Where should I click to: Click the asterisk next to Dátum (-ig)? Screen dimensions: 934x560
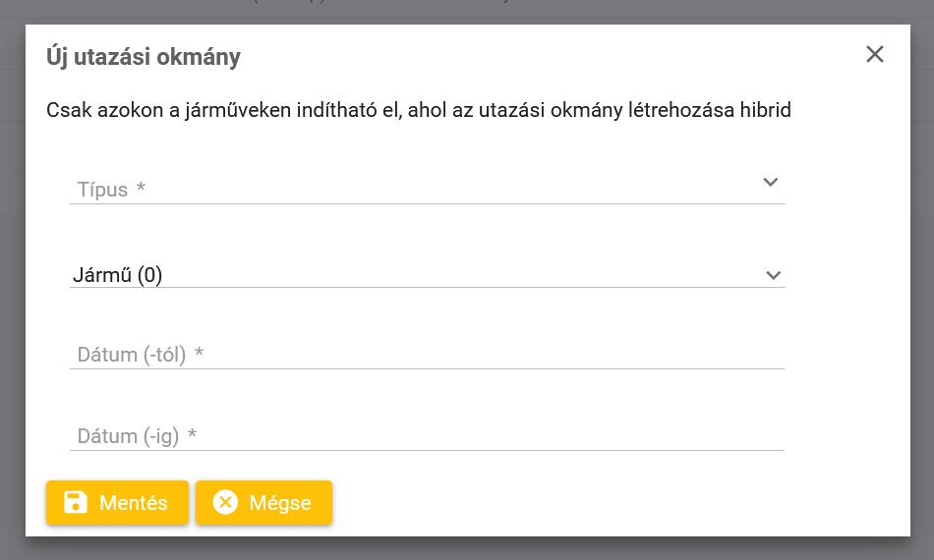192,434
